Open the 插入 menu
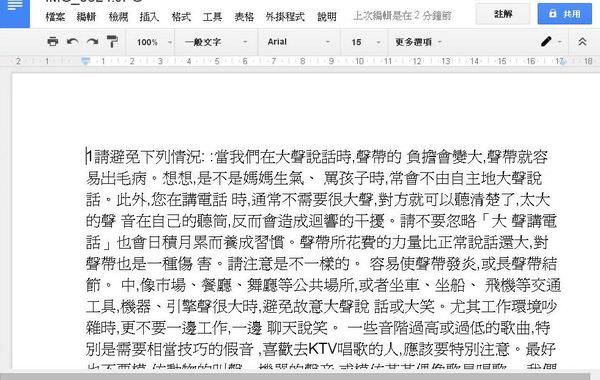The width and height of the screenshot is (600, 380). tap(149, 16)
